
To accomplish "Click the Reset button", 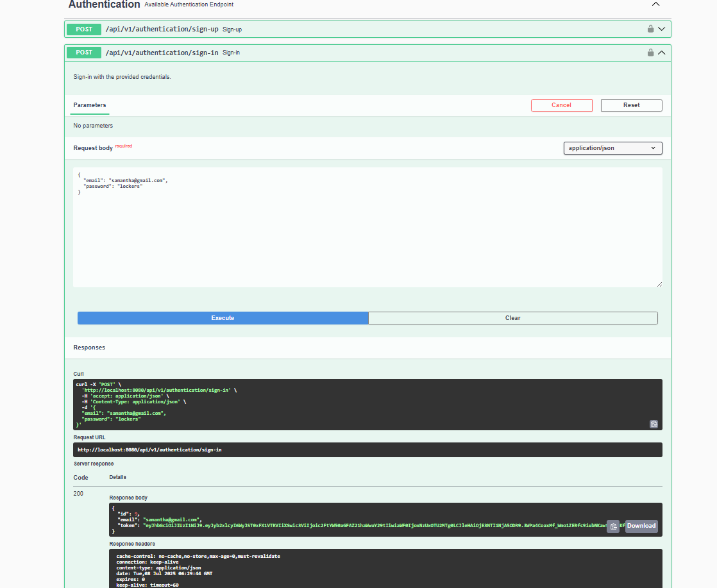I will (x=632, y=105).
